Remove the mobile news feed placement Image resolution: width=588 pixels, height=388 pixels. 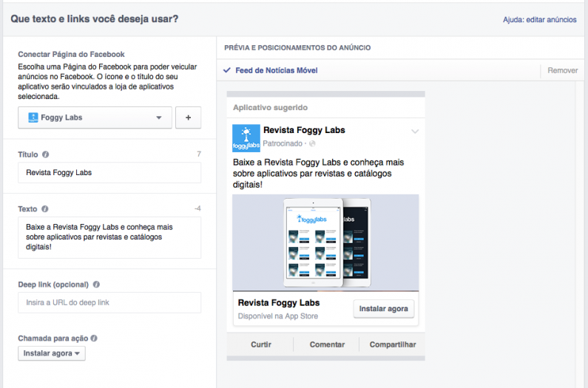[563, 70]
